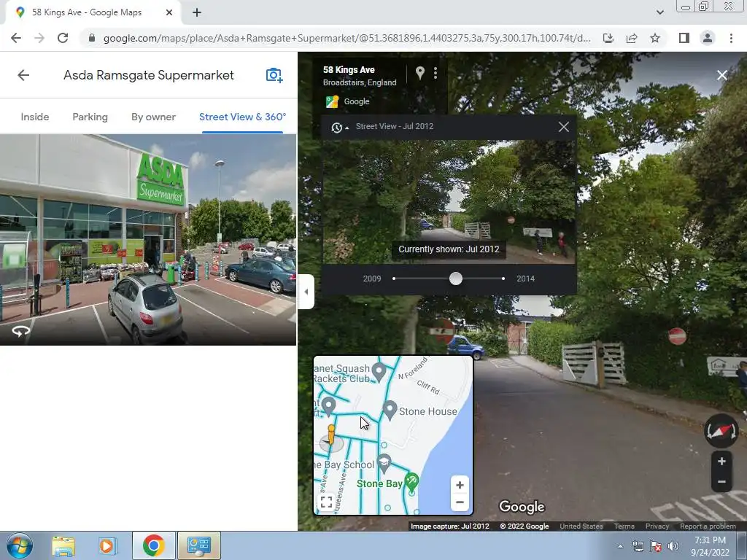
Task: Click browser Back button
Action: click(x=16, y=38)
